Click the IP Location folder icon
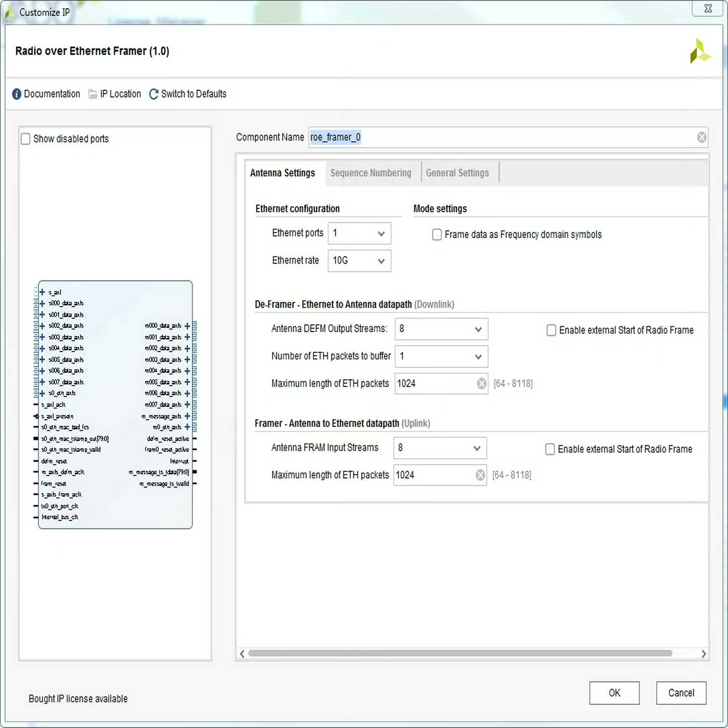Image resolution: width=728 pixels, height=728 pixels. [93, 94]
